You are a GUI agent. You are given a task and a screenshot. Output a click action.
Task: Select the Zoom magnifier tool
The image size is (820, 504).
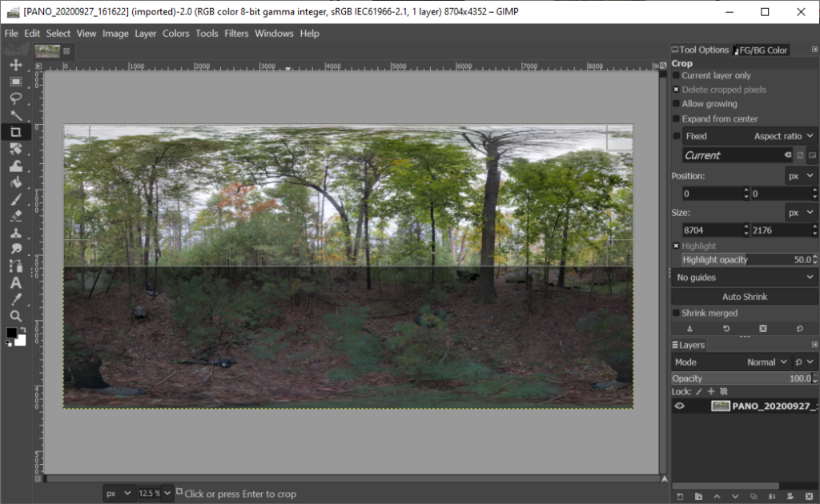[15, 316]
